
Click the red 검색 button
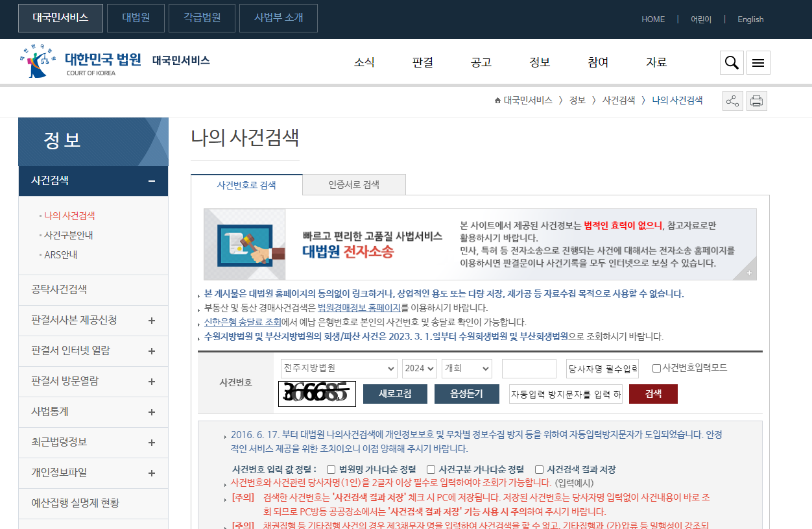pyautogui.click(x=653, y=394)
